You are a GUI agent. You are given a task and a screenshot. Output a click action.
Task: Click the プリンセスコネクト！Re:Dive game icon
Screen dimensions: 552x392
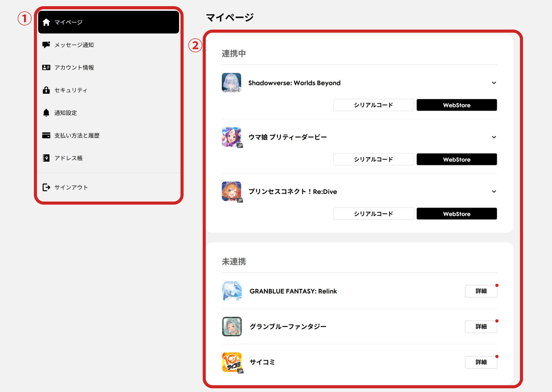231,191
